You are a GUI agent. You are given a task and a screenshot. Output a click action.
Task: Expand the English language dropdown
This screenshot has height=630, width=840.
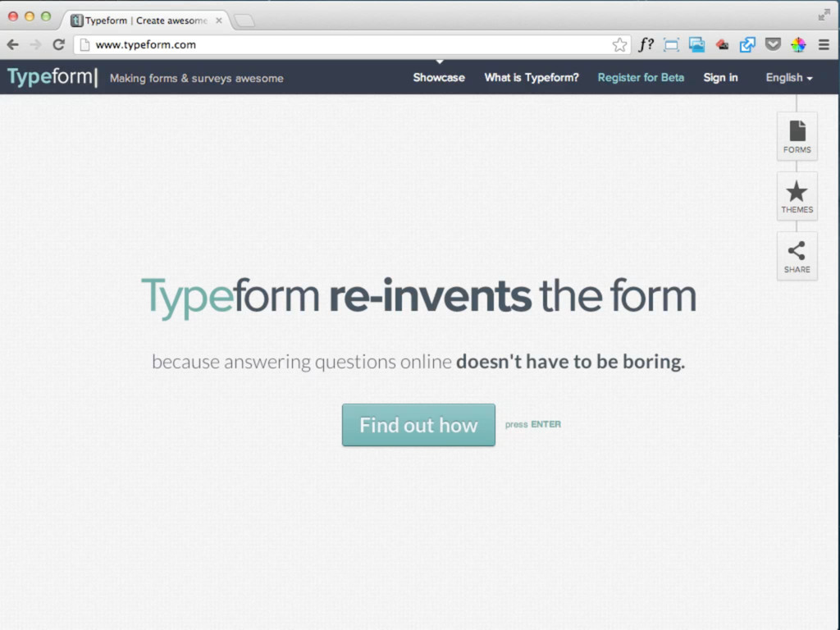(788, 78)
